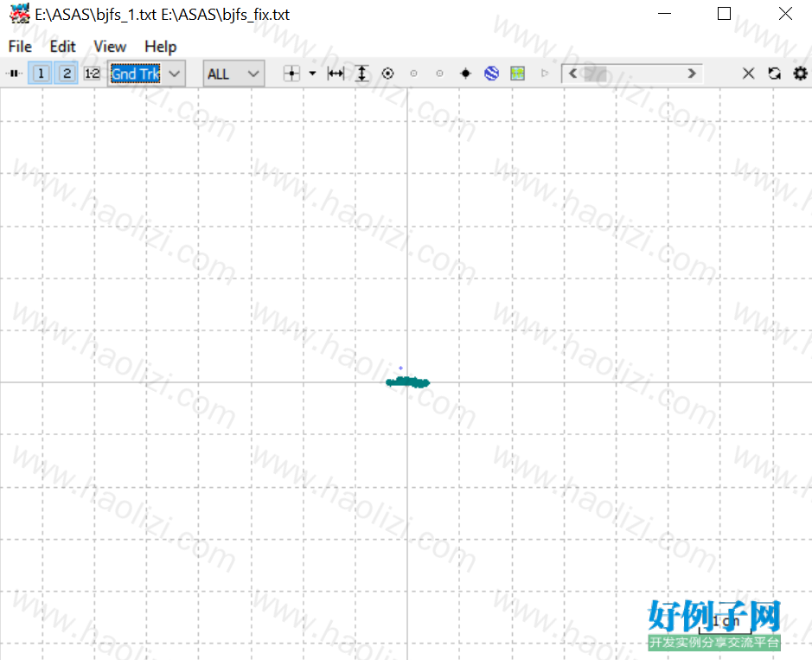Click the time scrollbar thumb
The width and height of the screenshot is (812, 660).
[594, 74]
